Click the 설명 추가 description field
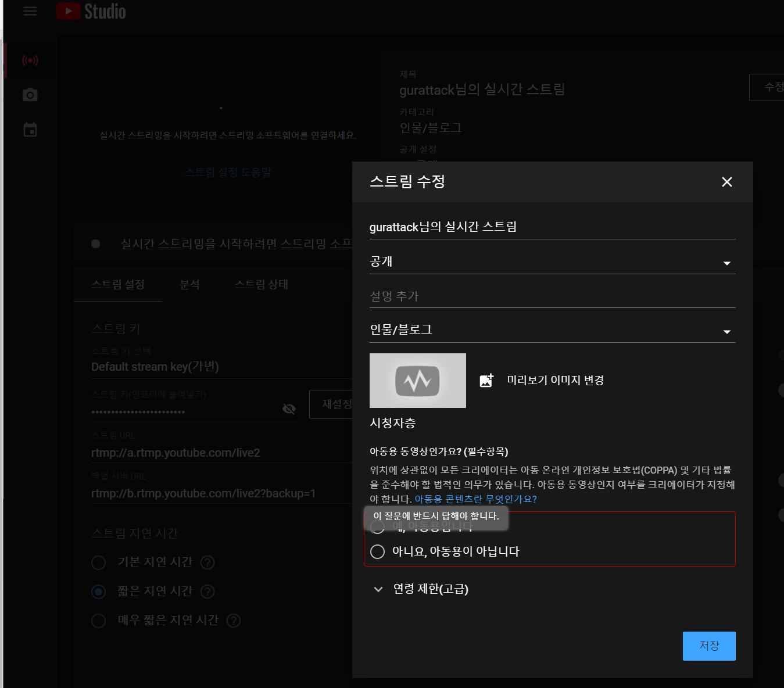Screen dimensions: 784x688 point(553,296)
